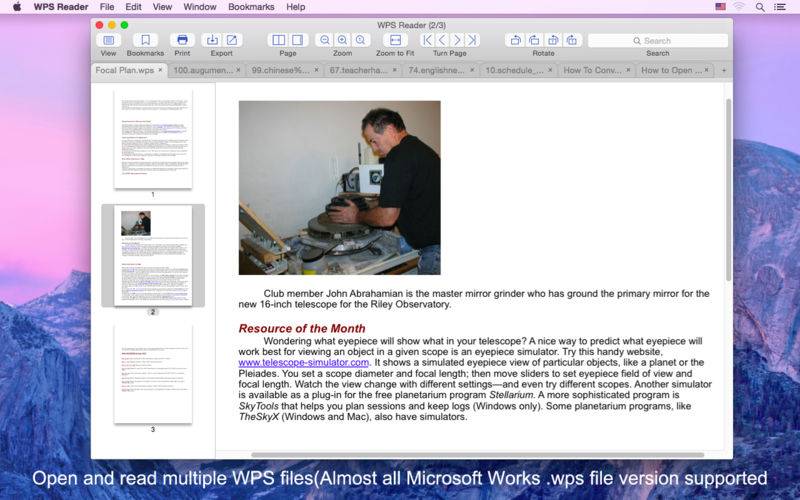The width and height of the screenshot is (800, 500).
Task: Go to previous page arrow
Action: tap(442, 40)
